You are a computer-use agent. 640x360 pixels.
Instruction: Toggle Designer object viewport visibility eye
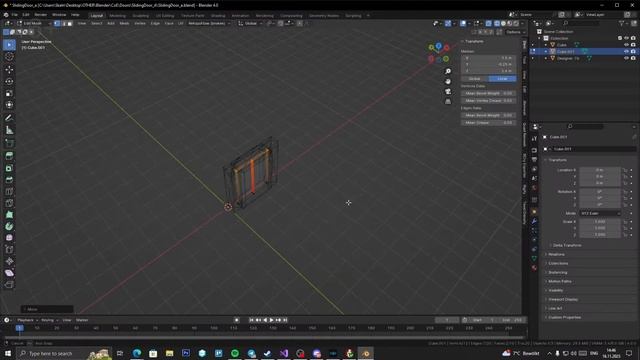626,58
